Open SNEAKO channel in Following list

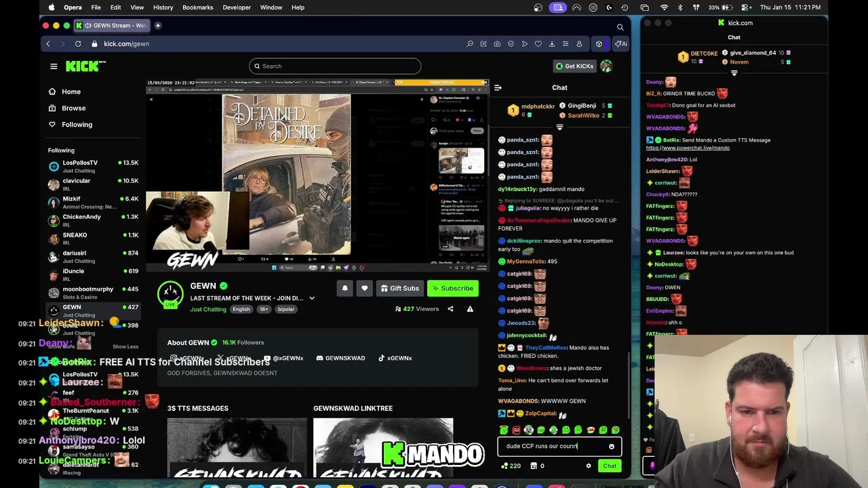pyautogui.click(x=93, y=239)
